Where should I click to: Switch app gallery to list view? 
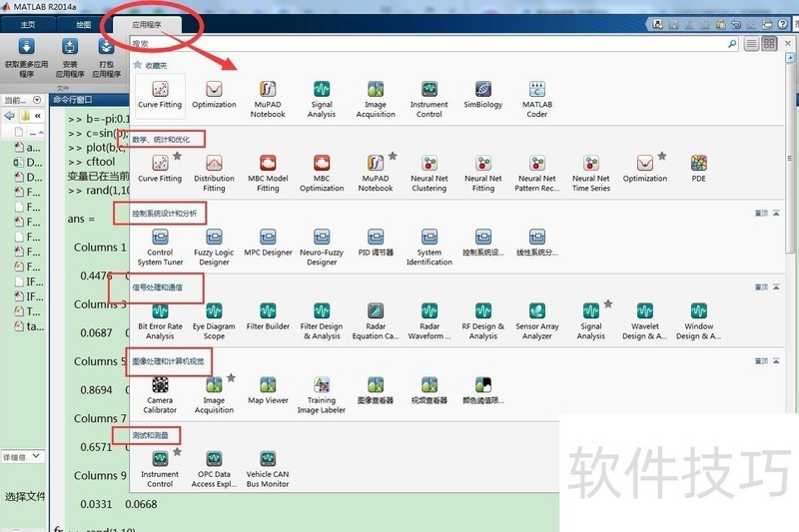click(751, 44)
